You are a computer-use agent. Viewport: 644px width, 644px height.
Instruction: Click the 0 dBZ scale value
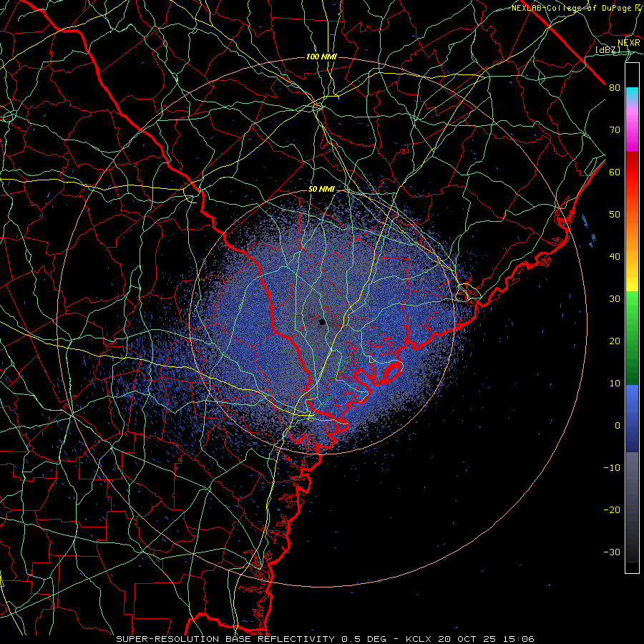(x=618, y=426)
